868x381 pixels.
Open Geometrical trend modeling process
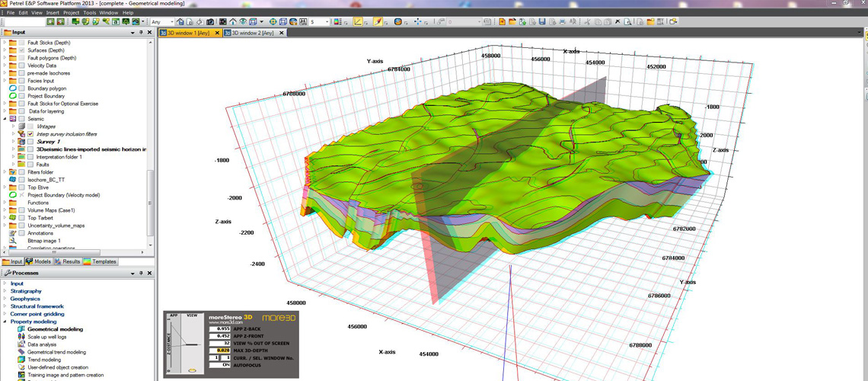coord(56,351)
